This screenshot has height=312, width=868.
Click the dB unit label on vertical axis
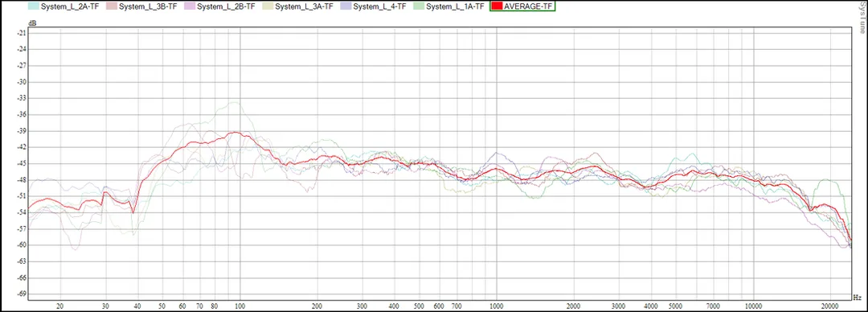point(31,24)
